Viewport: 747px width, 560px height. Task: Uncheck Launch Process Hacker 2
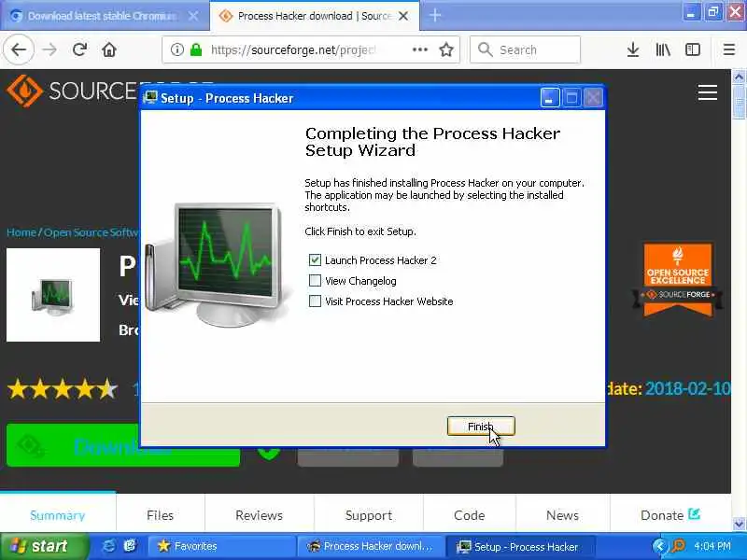[x=315, y=260]
